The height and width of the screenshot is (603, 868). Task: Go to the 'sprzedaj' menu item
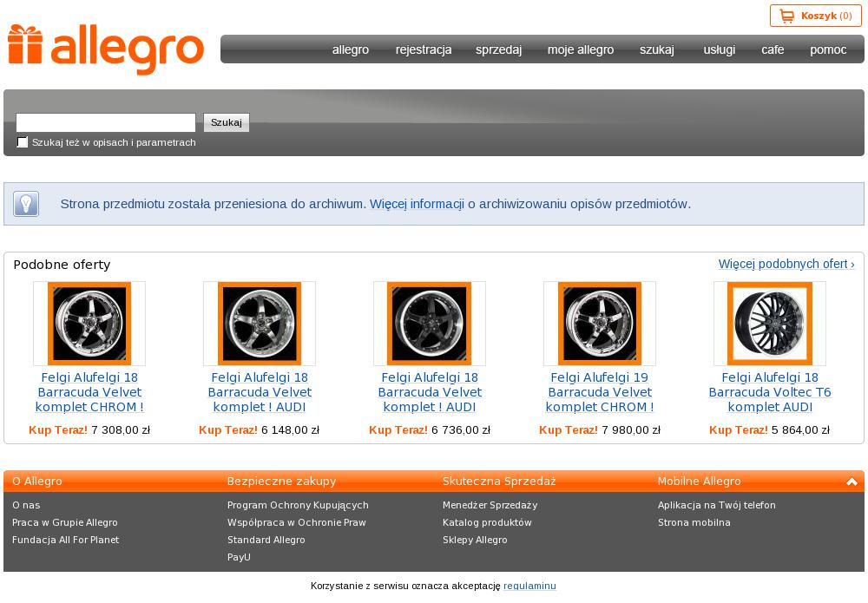499,49
